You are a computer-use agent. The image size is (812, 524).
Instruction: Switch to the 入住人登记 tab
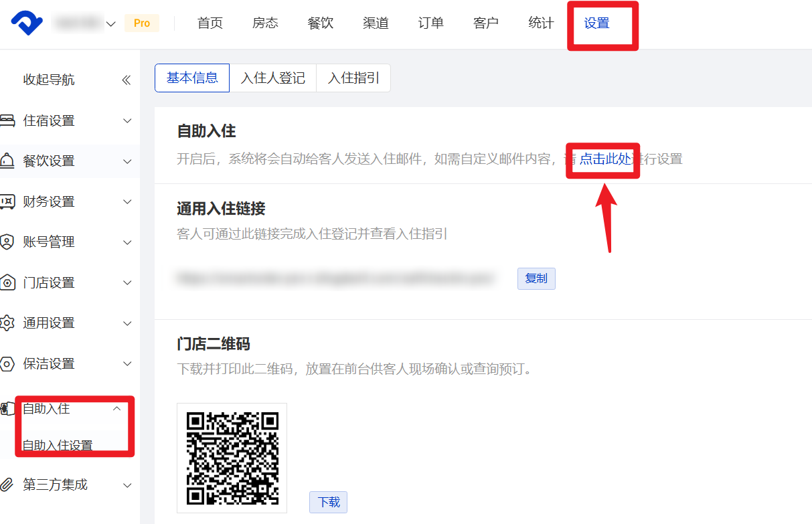pyautogui.click(x=272, y=78)
